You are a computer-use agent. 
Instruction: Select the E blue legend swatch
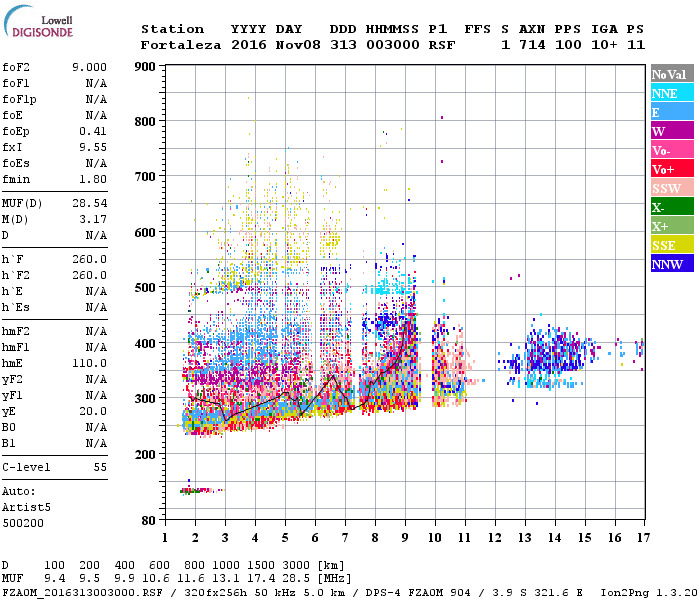(672, 112)
